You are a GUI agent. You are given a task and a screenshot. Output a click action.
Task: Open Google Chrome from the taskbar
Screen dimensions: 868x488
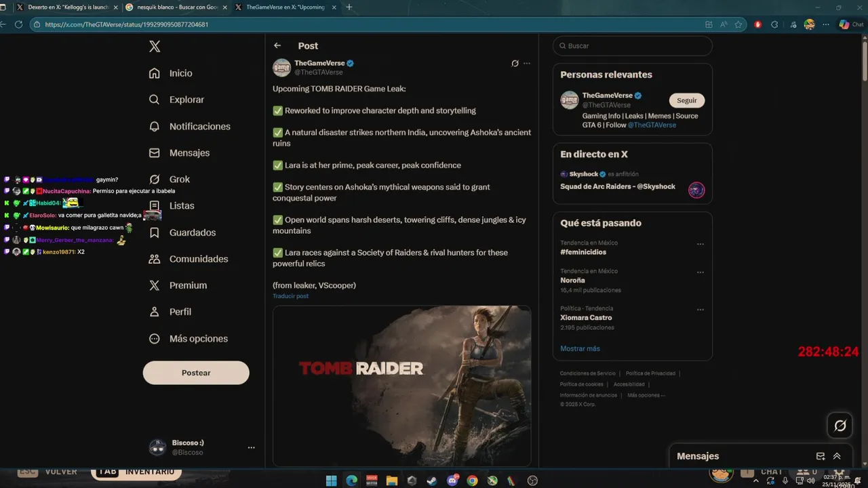(472, 481)
